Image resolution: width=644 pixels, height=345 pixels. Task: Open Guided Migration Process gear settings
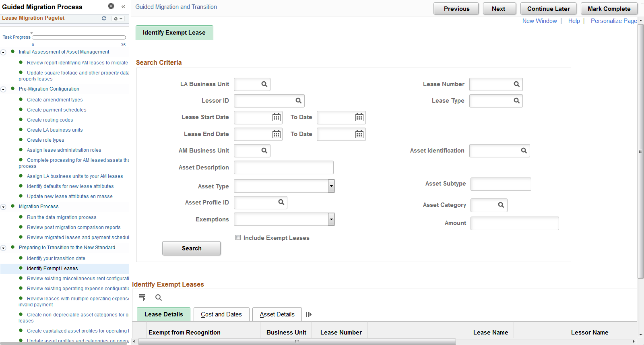coord(111,6)
